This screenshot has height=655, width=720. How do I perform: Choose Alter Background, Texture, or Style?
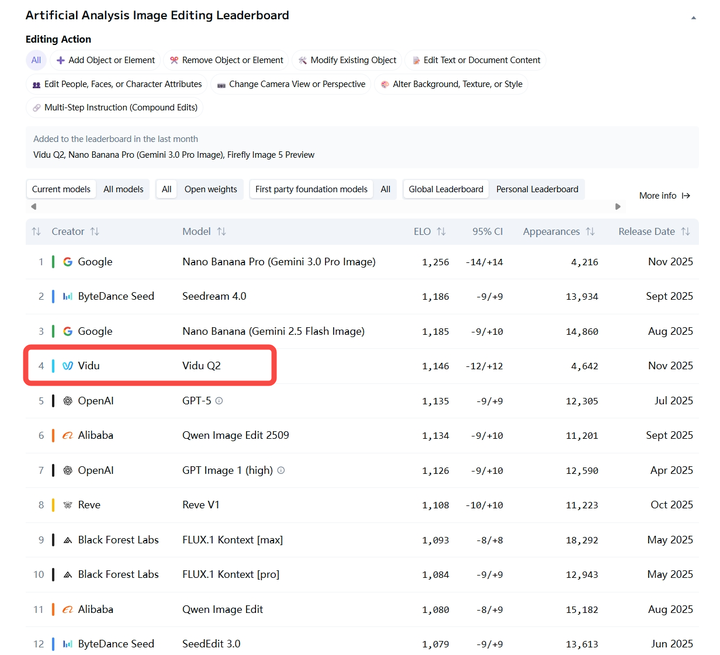click(450, 84)
